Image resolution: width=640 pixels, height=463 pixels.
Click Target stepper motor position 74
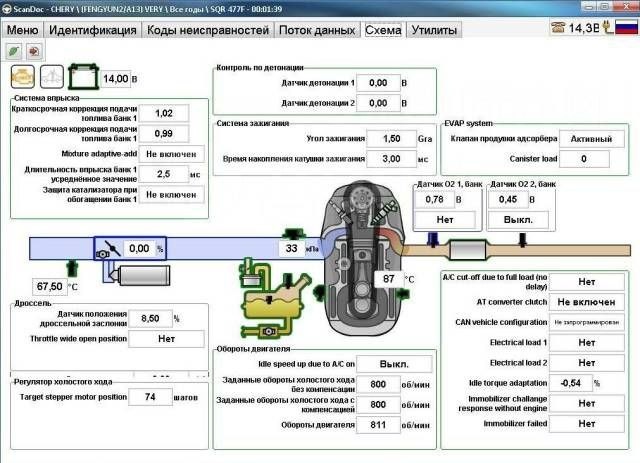150,397
